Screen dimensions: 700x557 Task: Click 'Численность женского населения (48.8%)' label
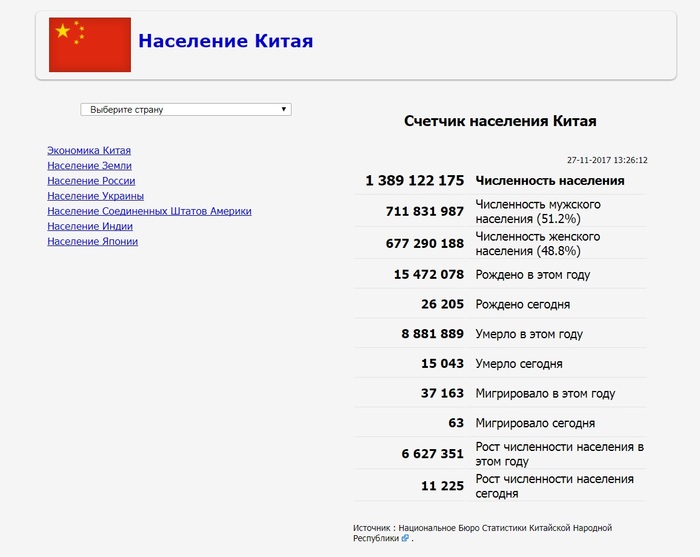(538, 244)
